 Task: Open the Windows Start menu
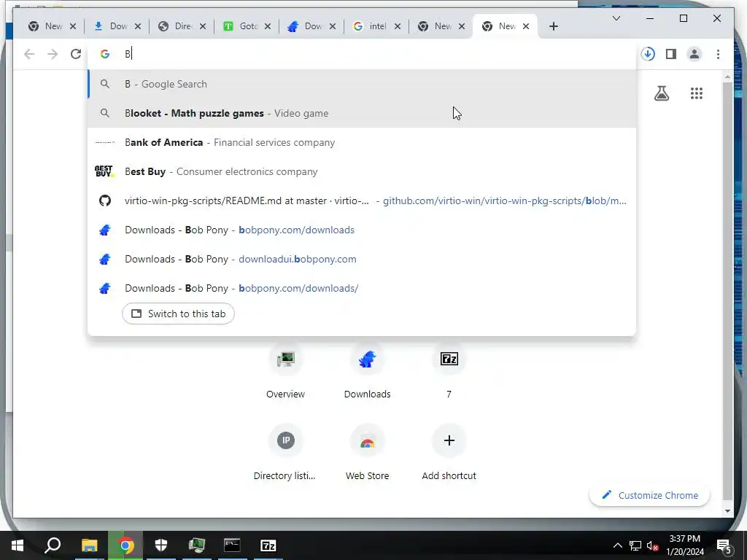pos(18,545)
